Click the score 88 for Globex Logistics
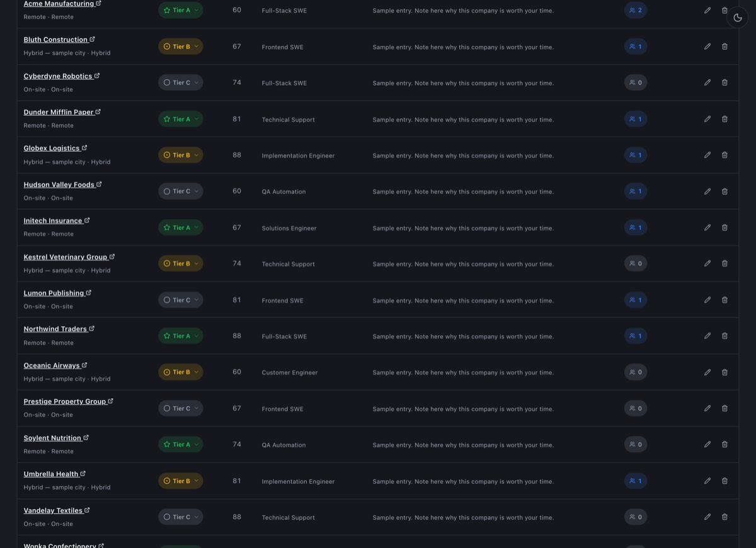The image size is (756, 548). 237,155
